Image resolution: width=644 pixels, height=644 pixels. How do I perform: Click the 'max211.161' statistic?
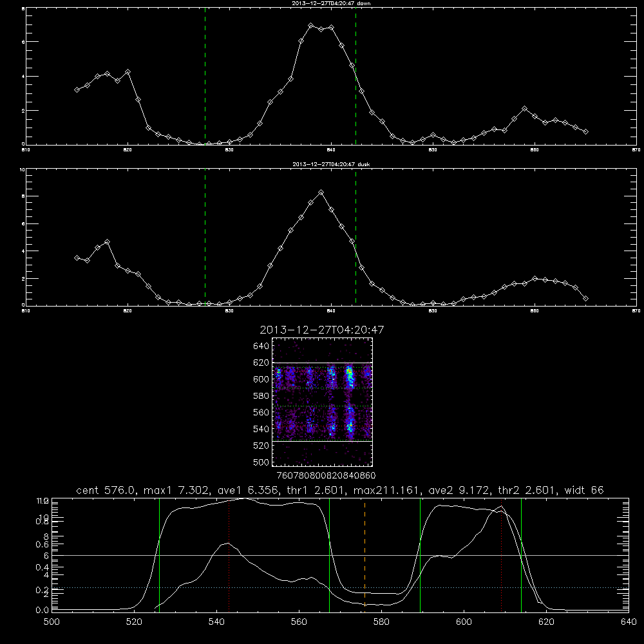pos(387,490)
